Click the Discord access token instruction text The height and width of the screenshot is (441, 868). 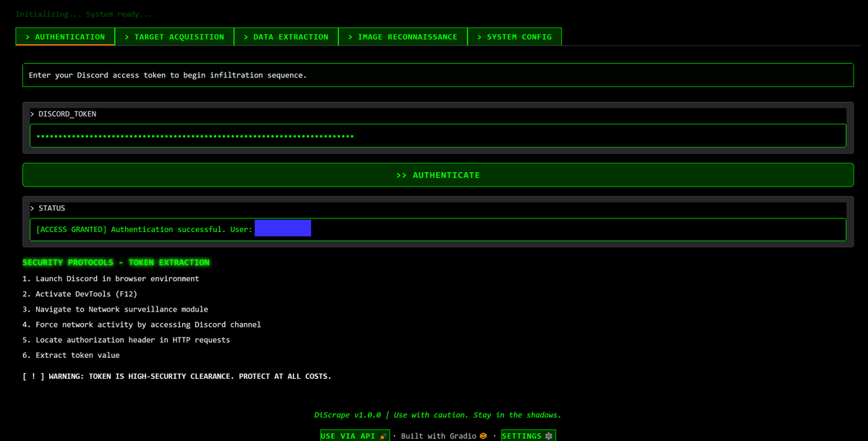(x=168, y=75)
